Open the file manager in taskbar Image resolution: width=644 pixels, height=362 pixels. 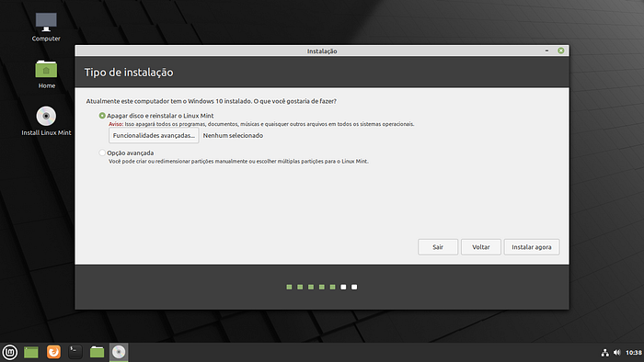click(x=97, y=352)
